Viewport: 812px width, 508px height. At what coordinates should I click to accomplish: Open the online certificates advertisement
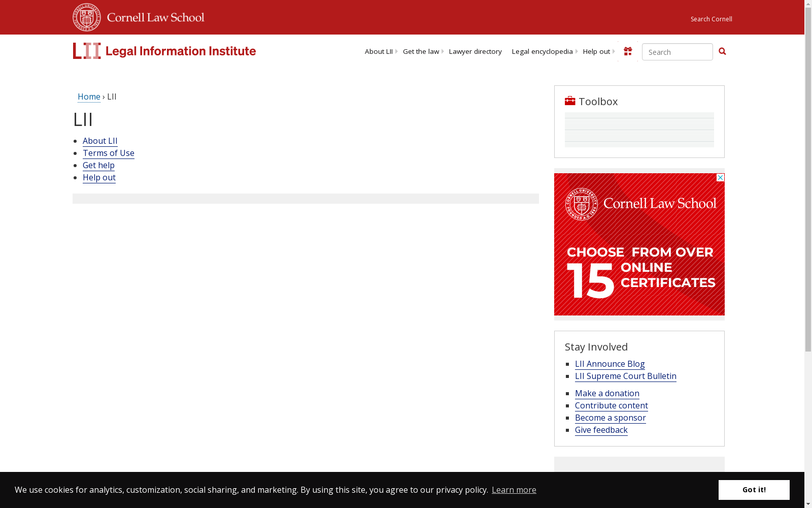[x=639, y=244]
